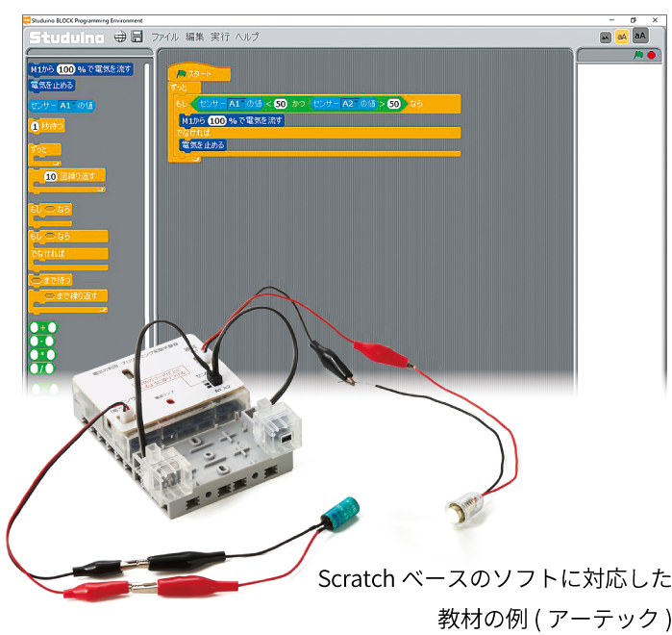The width and height of the screenshot is (672, 635).
Task: Open the A1 dropdown in palette sensor block
Action: pyautogui.click(x=67, y=106)
